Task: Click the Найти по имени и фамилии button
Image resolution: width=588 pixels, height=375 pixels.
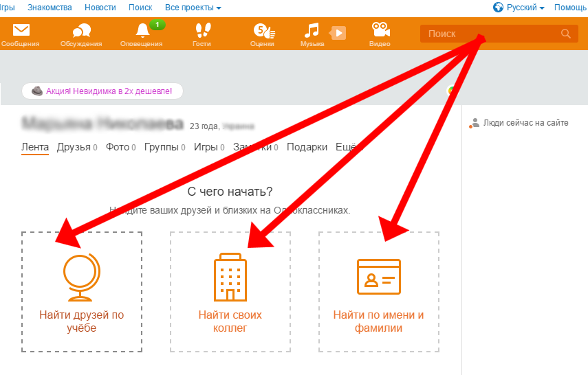Action: (378, 321)
